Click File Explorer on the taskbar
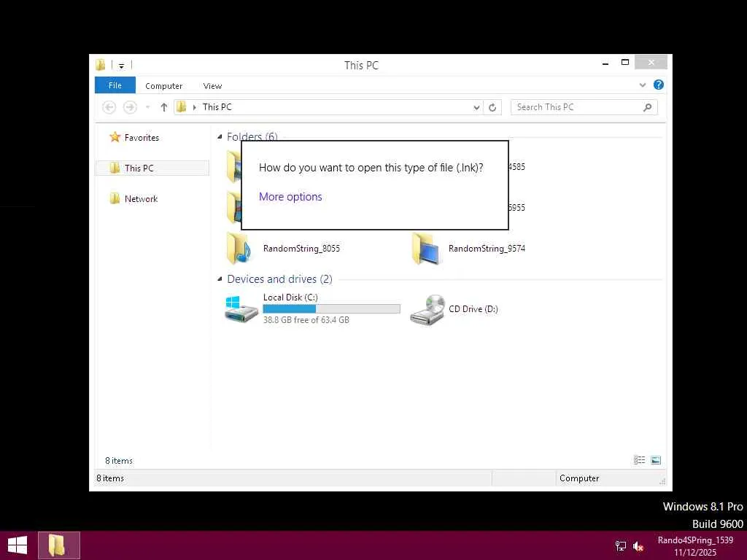The image size is (747, 560). [x=59, y=545]
